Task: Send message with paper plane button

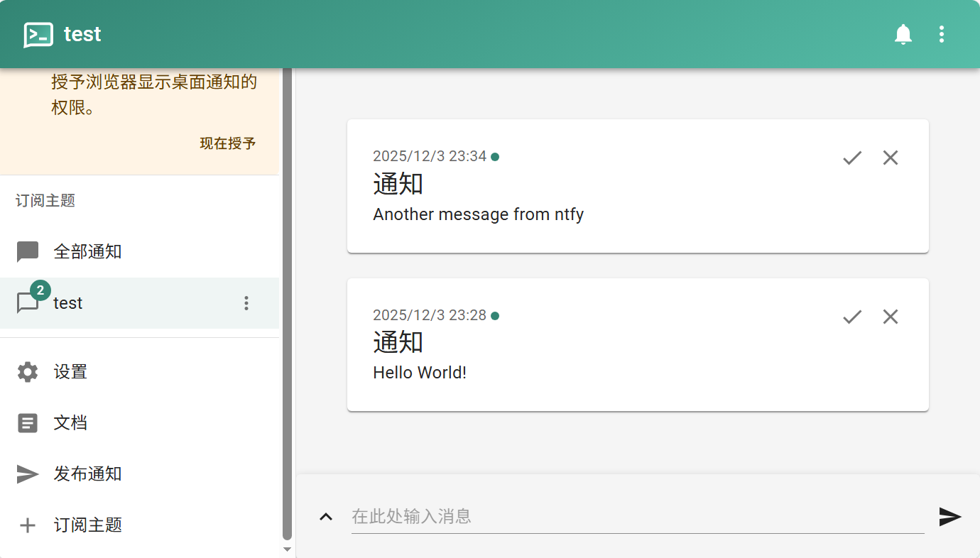Action: (949, 517)
